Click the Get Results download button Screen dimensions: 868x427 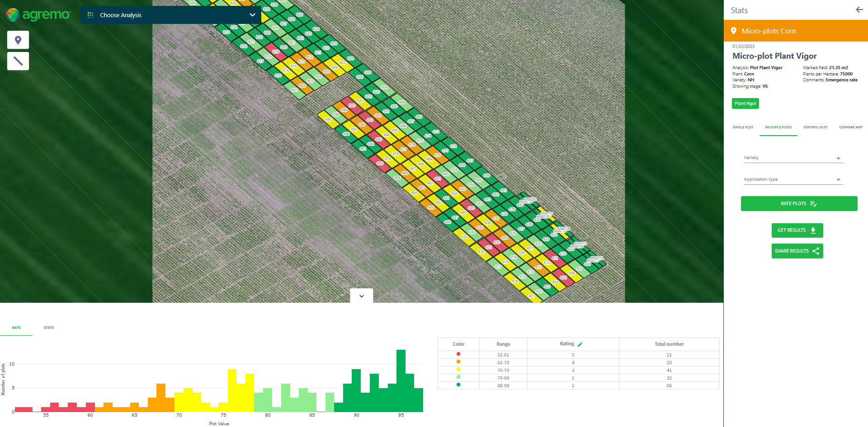797,230
